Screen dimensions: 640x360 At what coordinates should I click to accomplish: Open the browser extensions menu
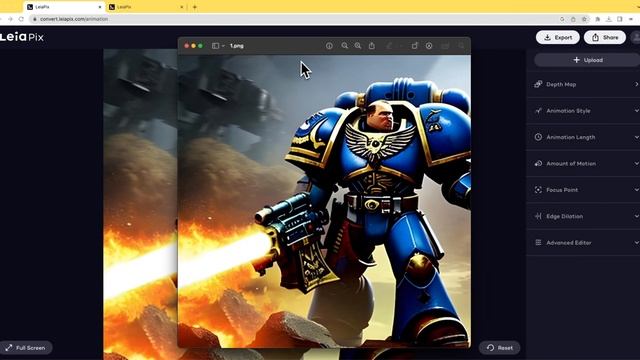tap(598, 19)
